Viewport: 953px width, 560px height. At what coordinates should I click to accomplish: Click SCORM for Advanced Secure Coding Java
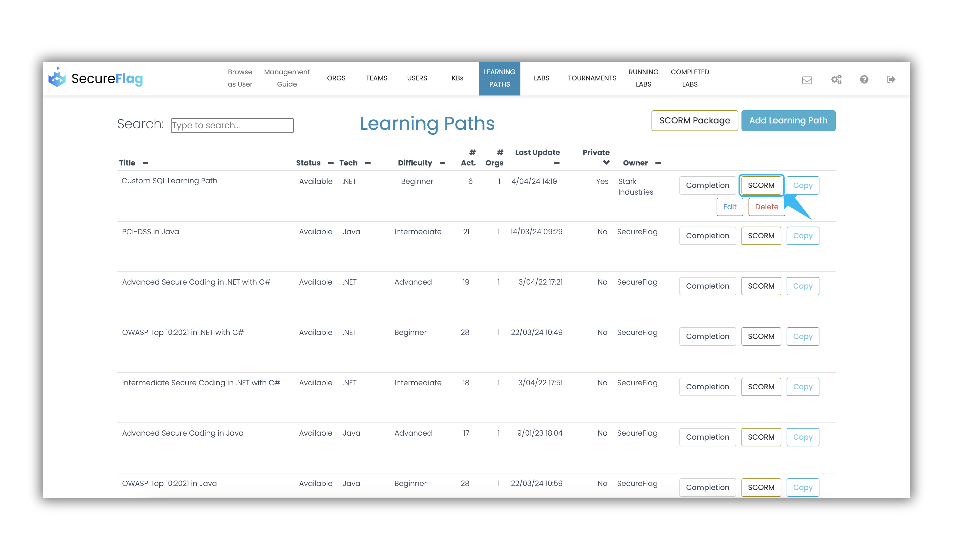coord(761,437)
